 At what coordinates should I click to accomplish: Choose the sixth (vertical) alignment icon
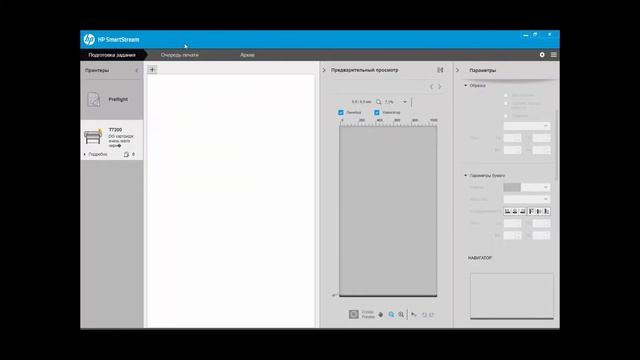547,211
